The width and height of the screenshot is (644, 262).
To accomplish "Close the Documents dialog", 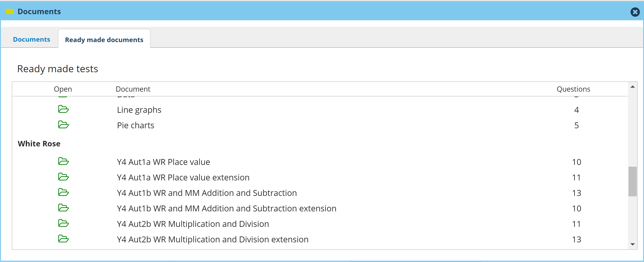I will tap(635, 12).
